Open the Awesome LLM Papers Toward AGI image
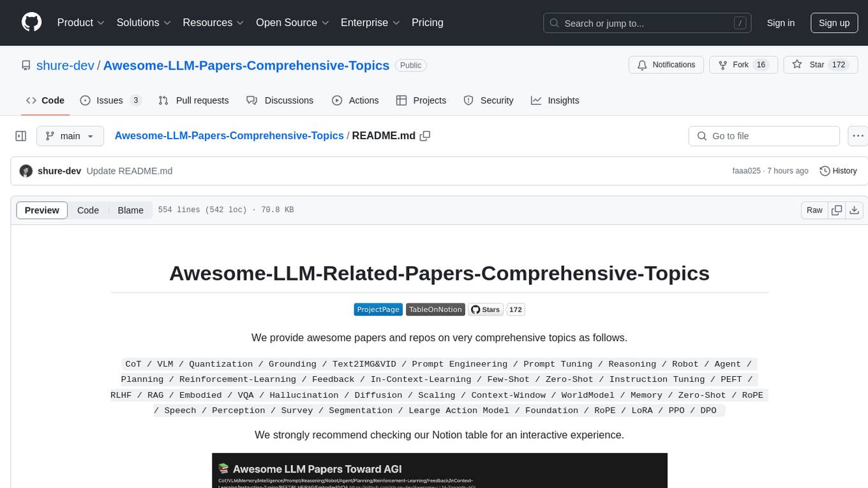The image size is (868, 488). pyautogui.click(x=440, y=471)
